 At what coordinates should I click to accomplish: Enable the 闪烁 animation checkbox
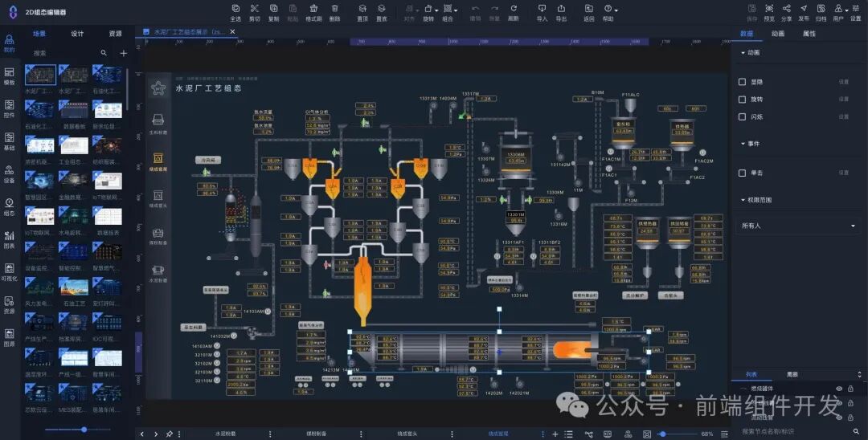(743, 116)
